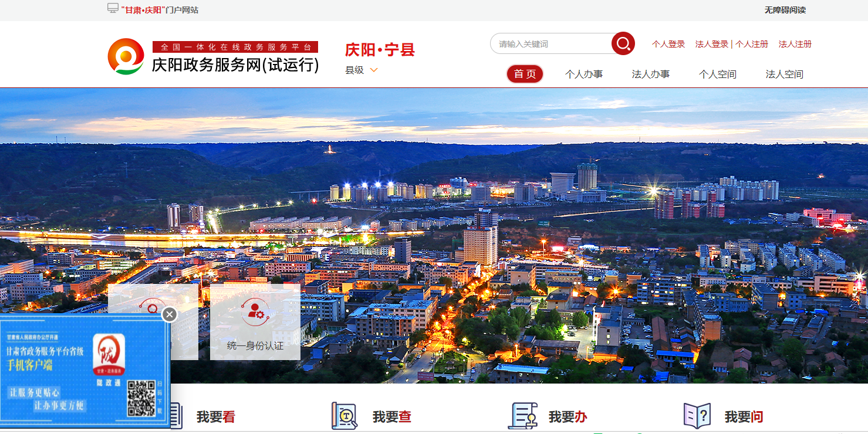Click the 陇政通 app logo in the ad
This screenshot has height=434, width=868.
point(109,355)
